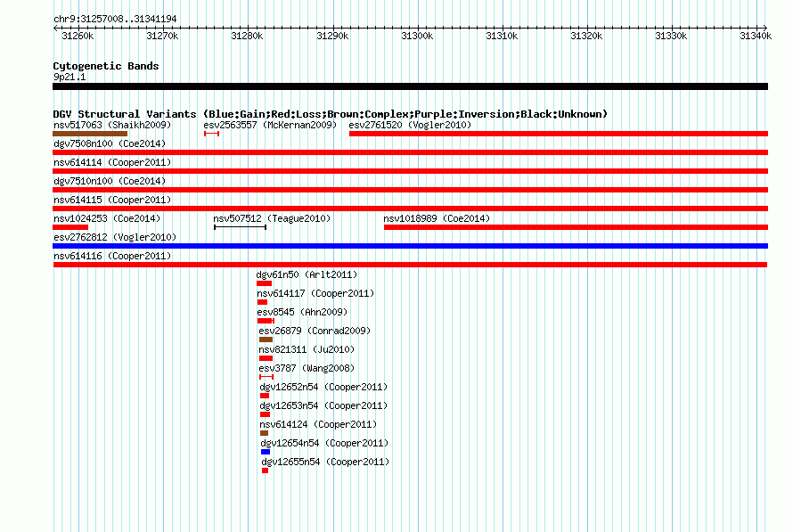Open variant dgv61n50 (Arlt2011) label
This screenshot has width=793, height=532.
click(307, 274)
